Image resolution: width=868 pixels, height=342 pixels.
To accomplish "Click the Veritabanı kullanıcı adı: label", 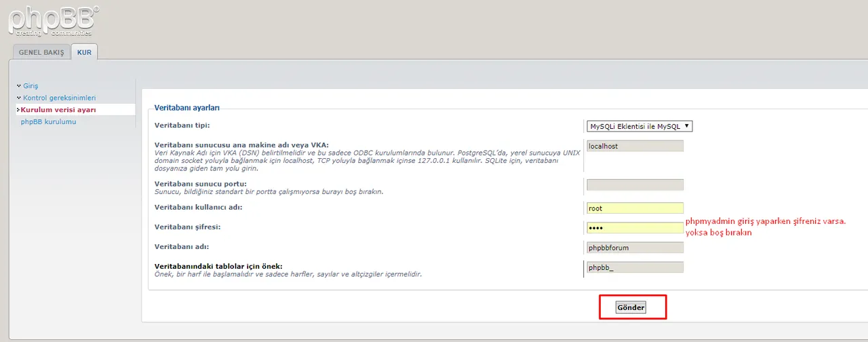I will 199,207.
